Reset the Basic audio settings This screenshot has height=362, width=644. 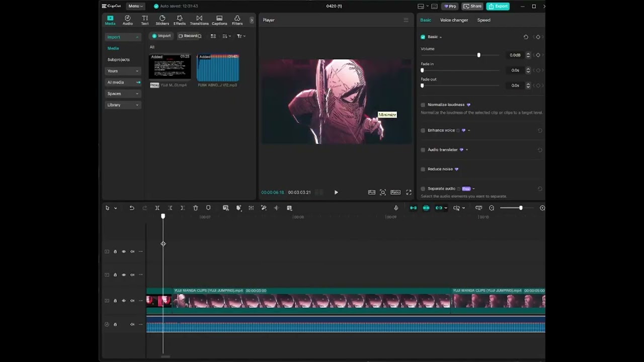[526, 37]
